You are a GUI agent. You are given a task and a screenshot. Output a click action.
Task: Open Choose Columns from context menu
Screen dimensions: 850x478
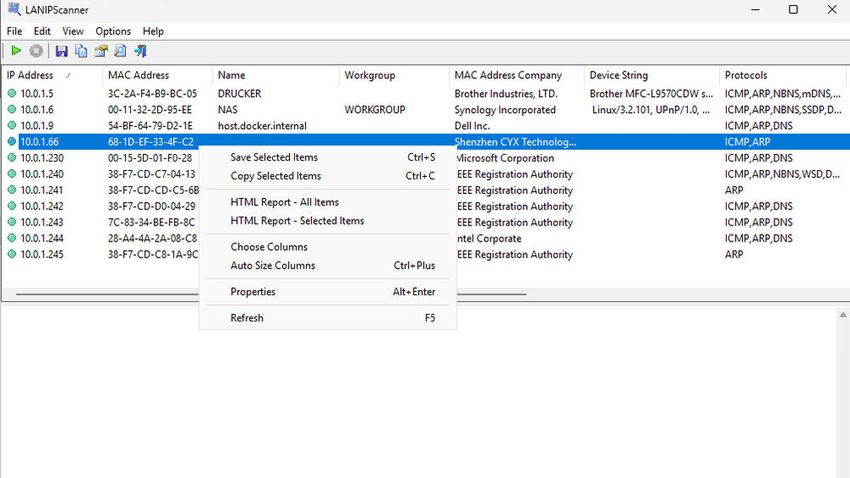click(x=328, y=247)
